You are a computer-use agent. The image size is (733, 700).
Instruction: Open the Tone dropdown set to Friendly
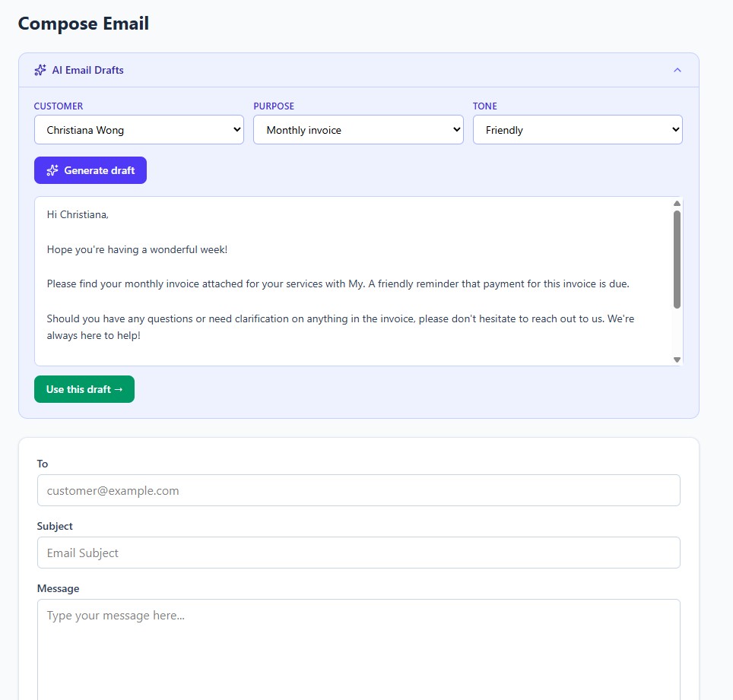coord(577,129)
